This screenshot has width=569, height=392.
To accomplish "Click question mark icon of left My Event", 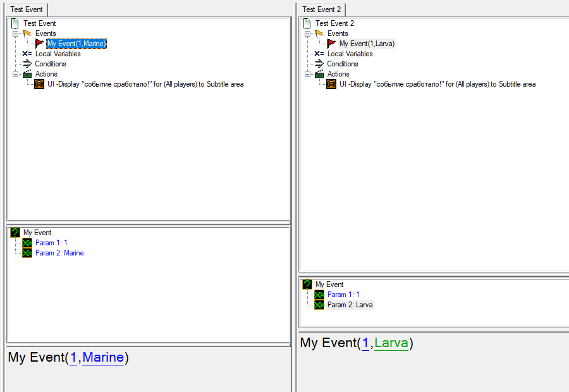I will click(x=15, y=233).
